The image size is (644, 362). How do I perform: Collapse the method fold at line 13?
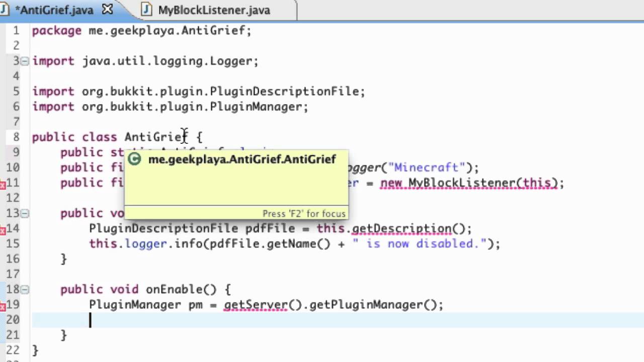coord(25,213)
